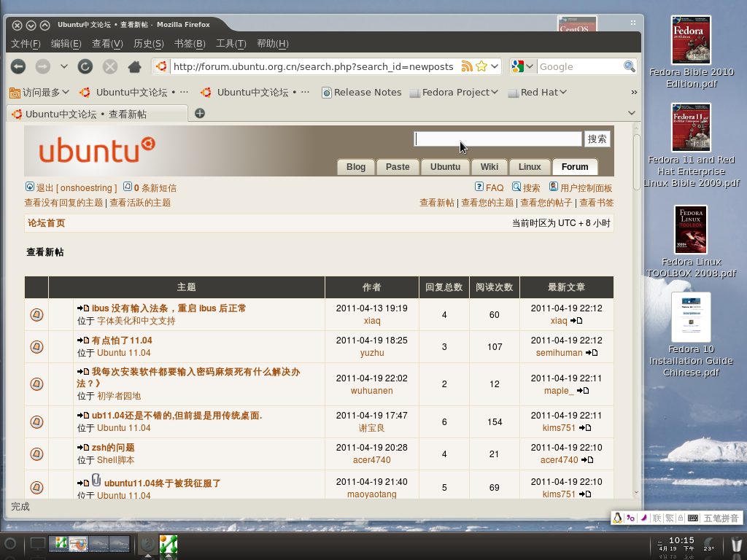Subscribe via the RSS feed icon
Viewport: 747px width, 560px height.
[467, 66]
